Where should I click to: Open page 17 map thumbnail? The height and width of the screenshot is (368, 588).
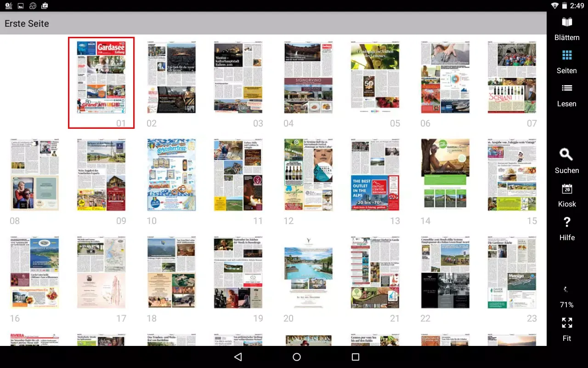tap(101, 273)
